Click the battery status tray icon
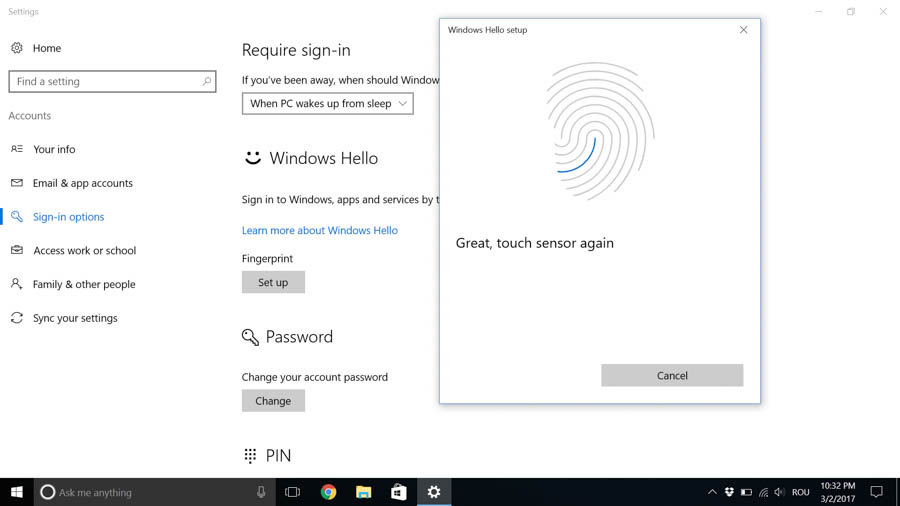This screenshot has width=900, height=506. pyautogui.click(x=746, y=492)
